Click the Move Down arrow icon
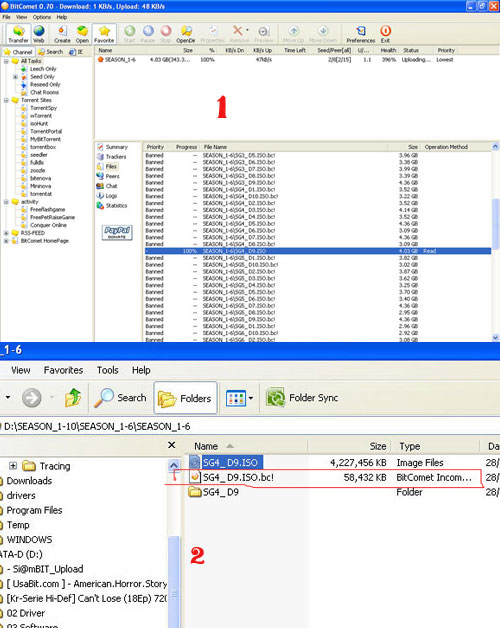The width and height of the screenshot is (500, 628). pos(323,34)
